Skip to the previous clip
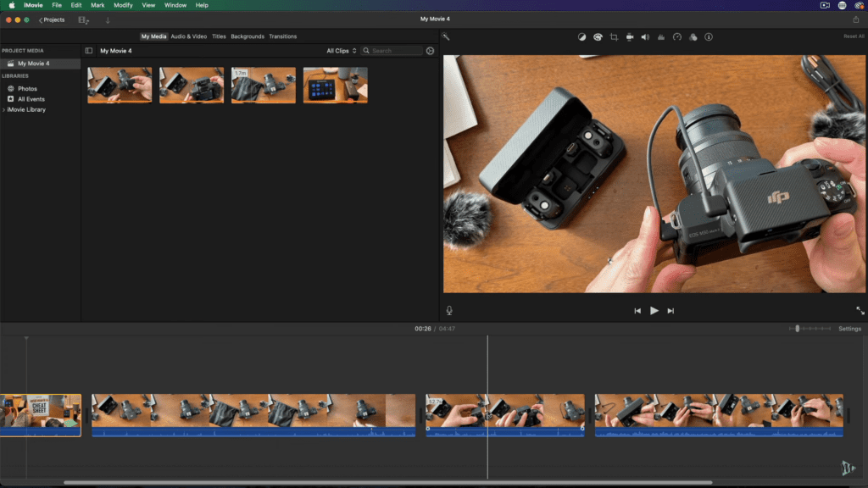The image size is (868, 488). (x=637, y=311)
